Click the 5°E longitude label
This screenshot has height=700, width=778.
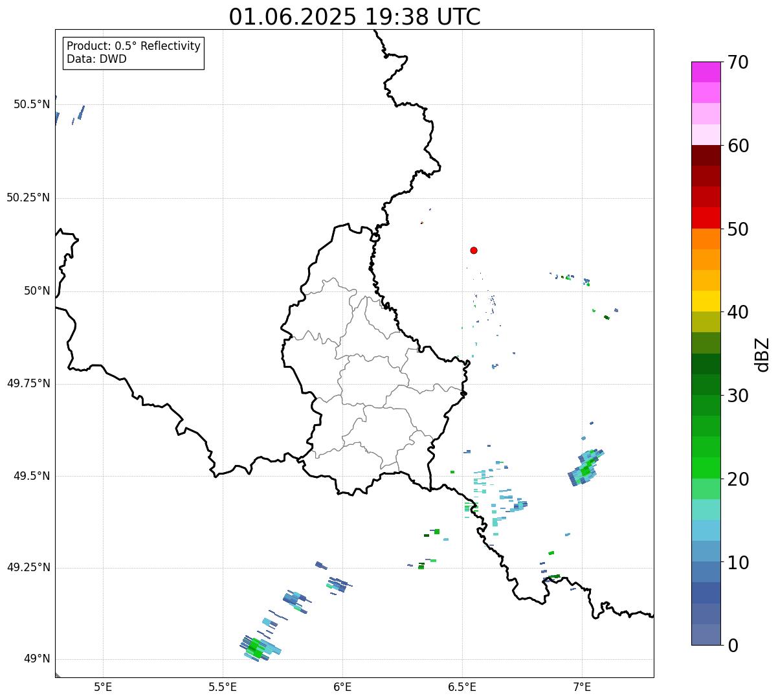pos(103,687)
